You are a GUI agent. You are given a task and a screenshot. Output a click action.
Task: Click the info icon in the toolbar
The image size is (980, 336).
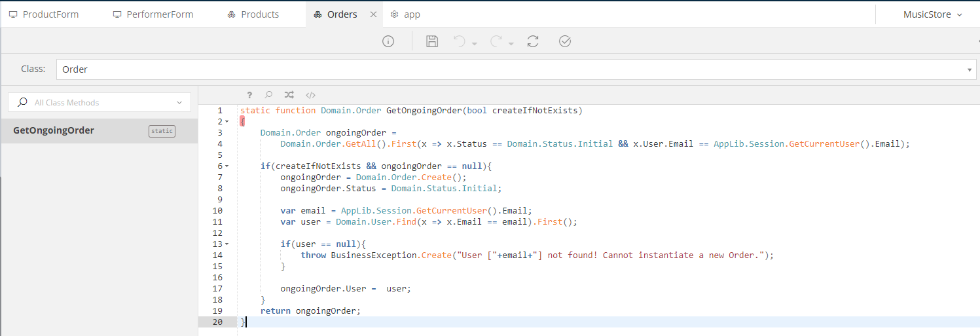point(388,41)
